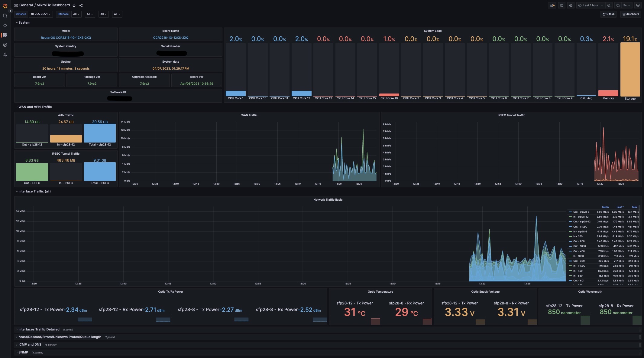Screen dimensions: 644x358
Task: Open the 5s refresh interval dropdown
Action: pos(626,5)
